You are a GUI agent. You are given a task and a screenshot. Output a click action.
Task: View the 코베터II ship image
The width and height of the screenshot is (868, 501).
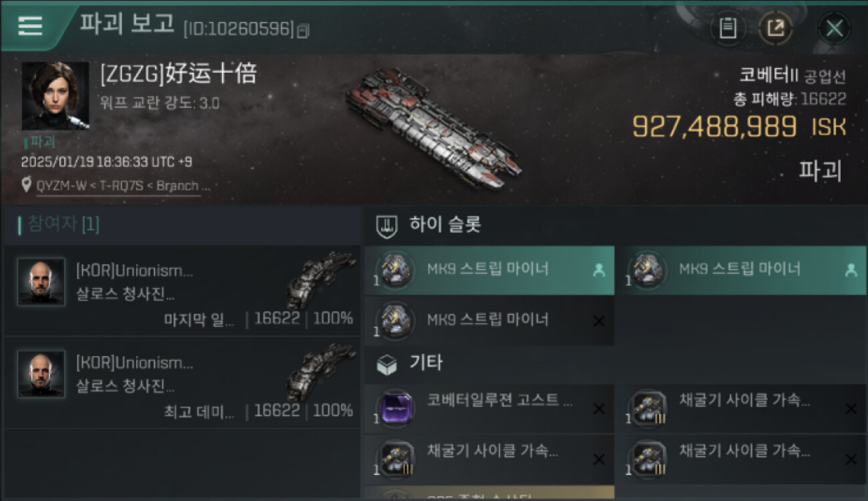tap(434, 128)
